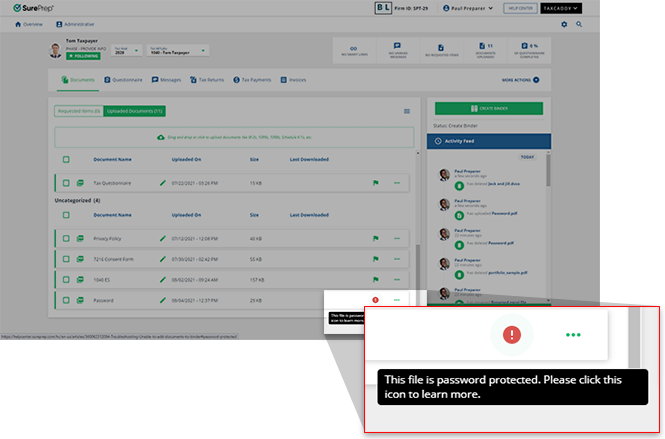
Task: Switch to the Messages tab
Action: pos(166,80)
